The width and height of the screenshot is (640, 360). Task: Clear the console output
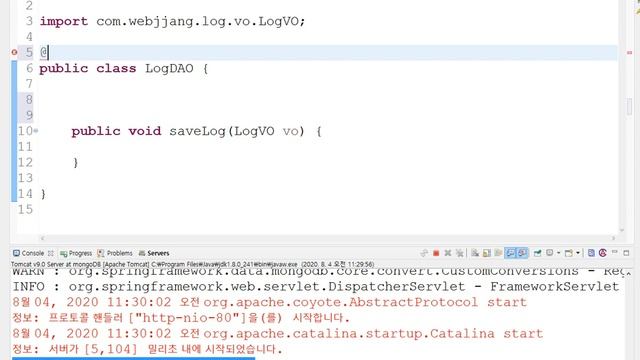[475, 253]
